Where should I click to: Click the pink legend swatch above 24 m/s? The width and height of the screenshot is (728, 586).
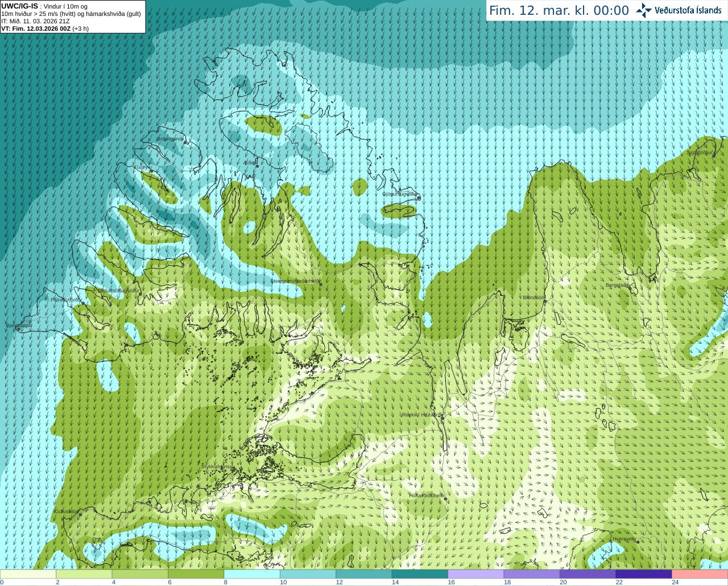(x=700, y=574)
